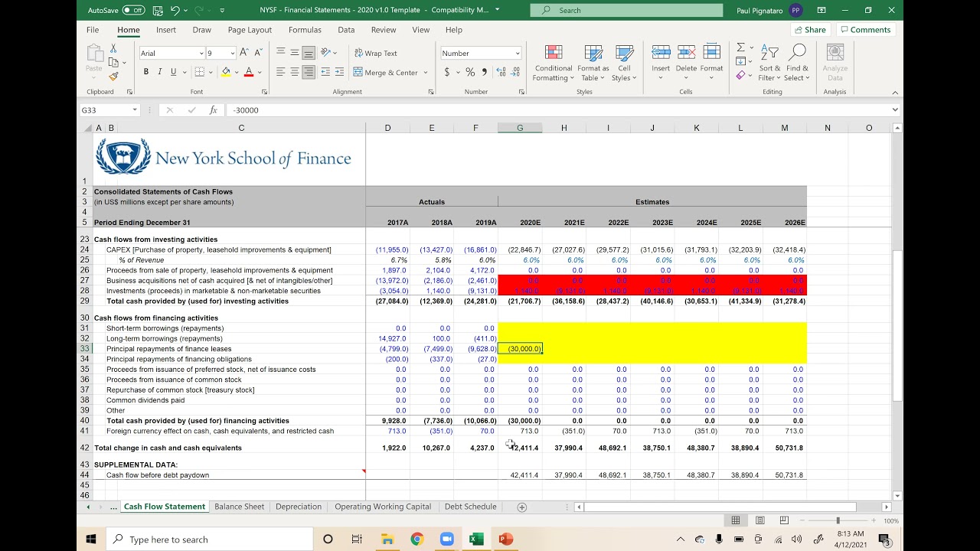Expand the formula bar
The height and width of the screenshot is (551, 980).
click(x=895, y=110)
